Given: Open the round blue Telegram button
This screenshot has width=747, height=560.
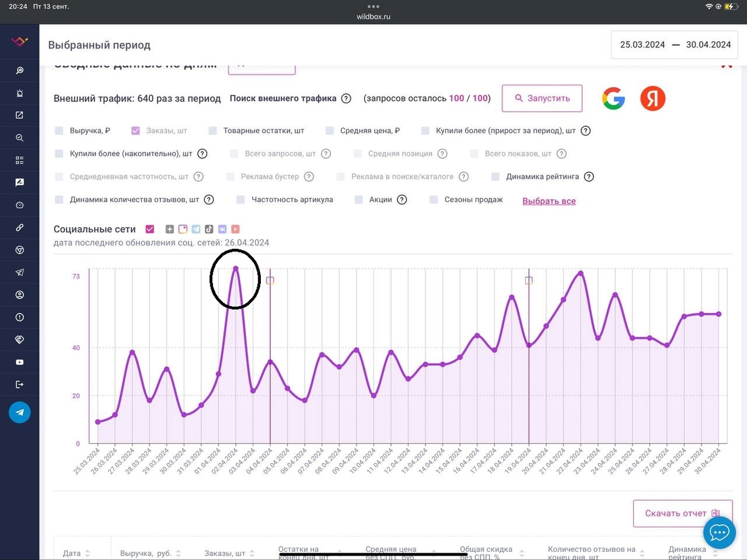Looking at the screenshot, I should tap(19, 412).
